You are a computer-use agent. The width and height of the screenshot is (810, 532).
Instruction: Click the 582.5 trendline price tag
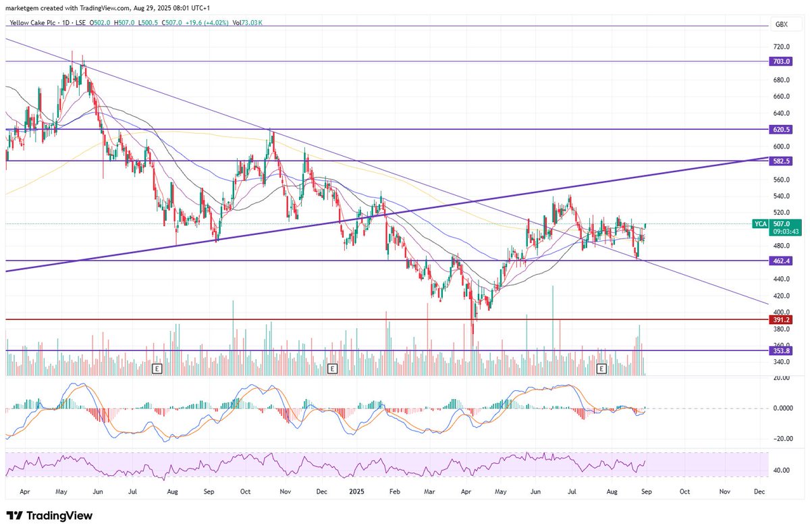tap(780, 161)
